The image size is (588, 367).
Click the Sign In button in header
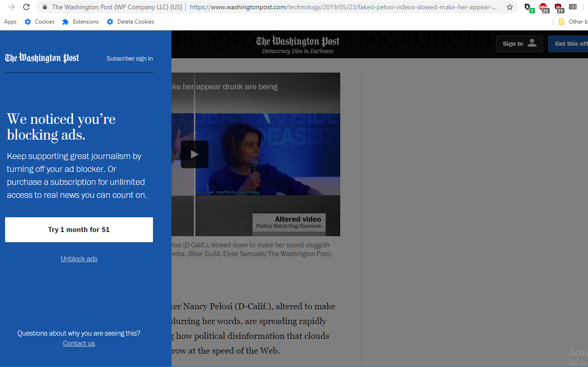coord(520,44)
